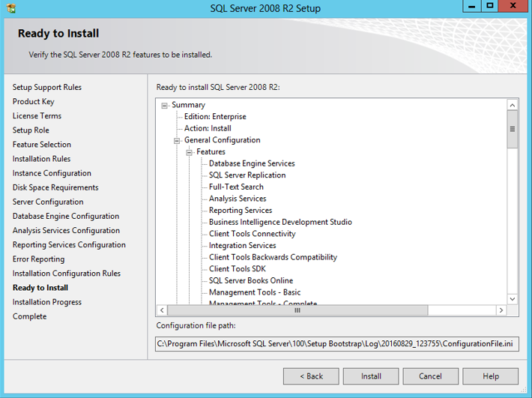Select the SQL Server Replication row
Screen dimensions: 532x398
click(x=247, y=175)
